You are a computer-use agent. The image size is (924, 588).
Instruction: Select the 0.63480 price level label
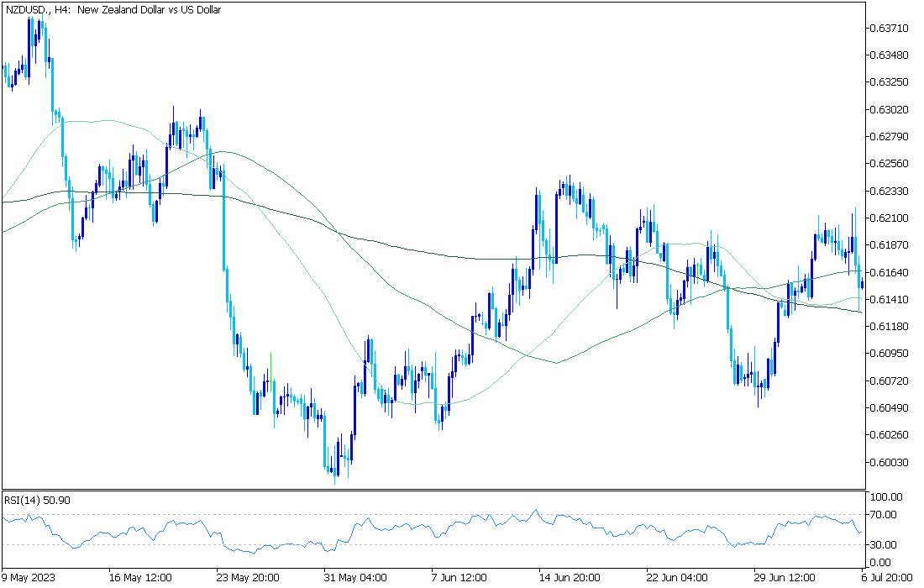[890, 55]
